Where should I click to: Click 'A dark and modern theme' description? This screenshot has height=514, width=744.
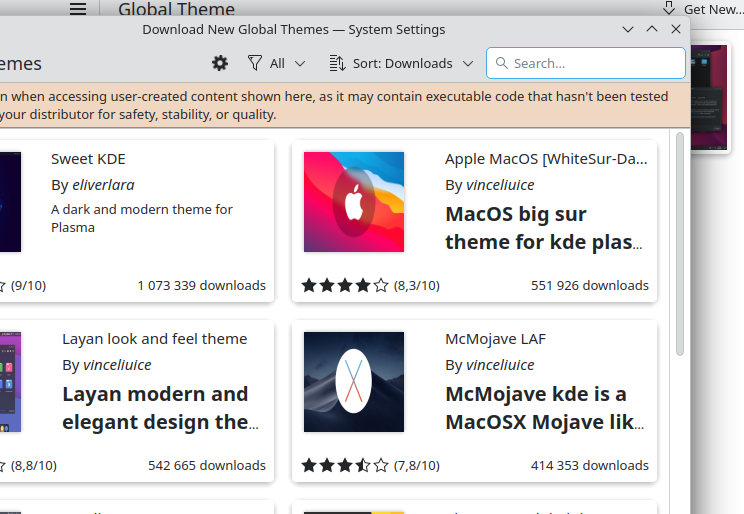coord(142,218)
